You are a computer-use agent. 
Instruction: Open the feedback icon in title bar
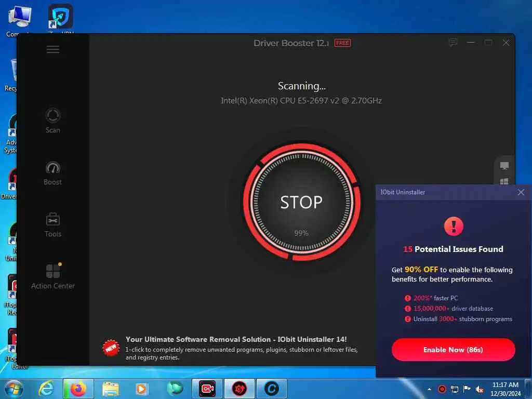click(x=453, y=43)
